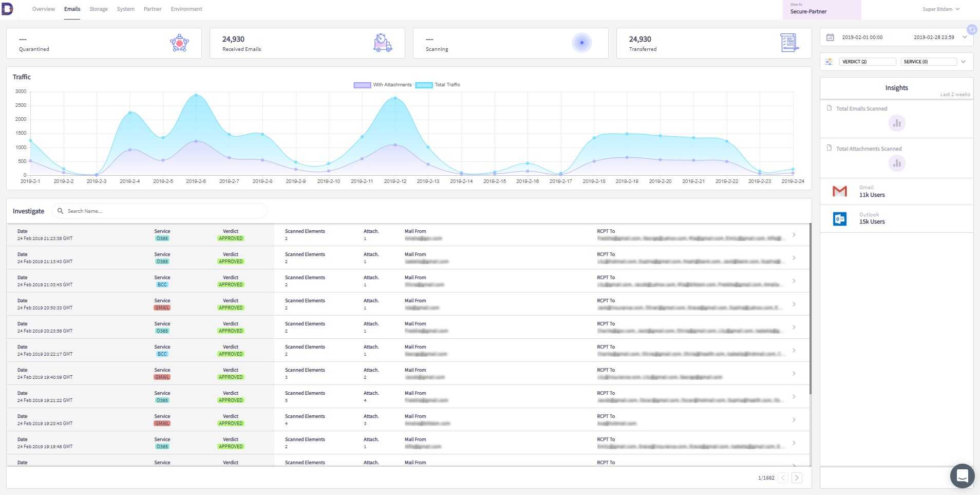Image resolution: width=980 pixels, height=495 pixels.
Task: Click the VERDICT (2) filter field
Action: pos(867,62)
